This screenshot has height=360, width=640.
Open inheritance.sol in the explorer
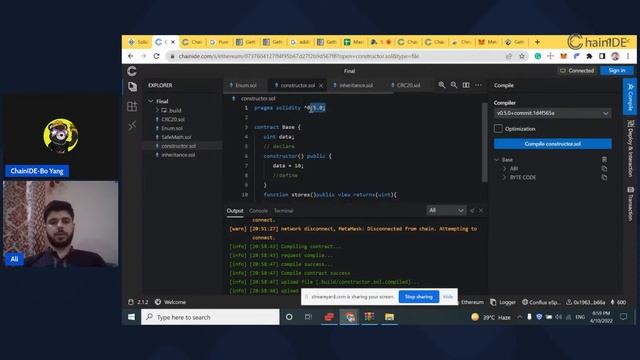point(178,155)
